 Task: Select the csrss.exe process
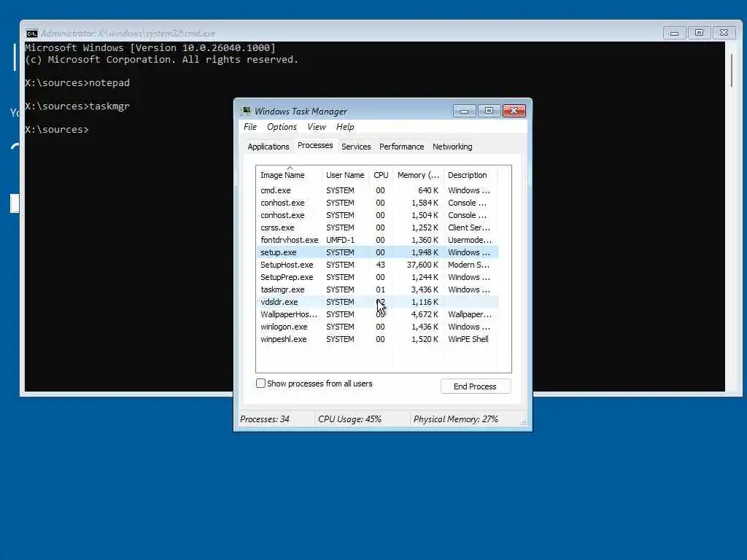[377, 227]
